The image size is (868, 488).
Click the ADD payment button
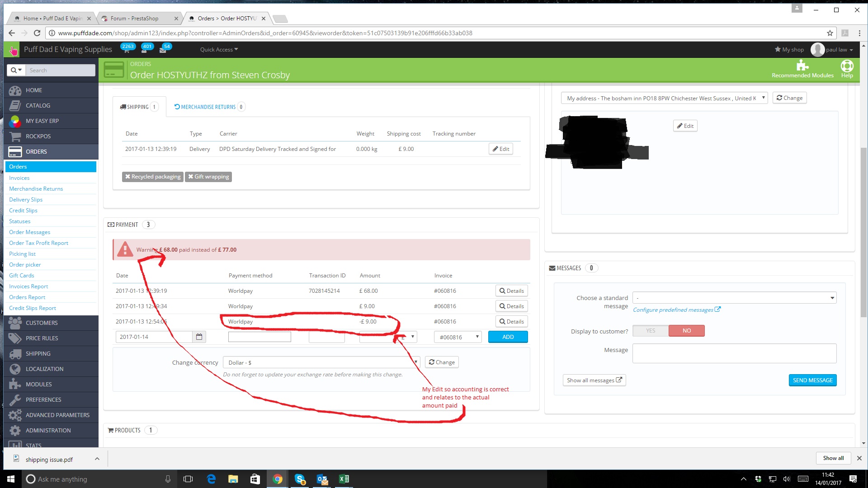tap(508, 337)
